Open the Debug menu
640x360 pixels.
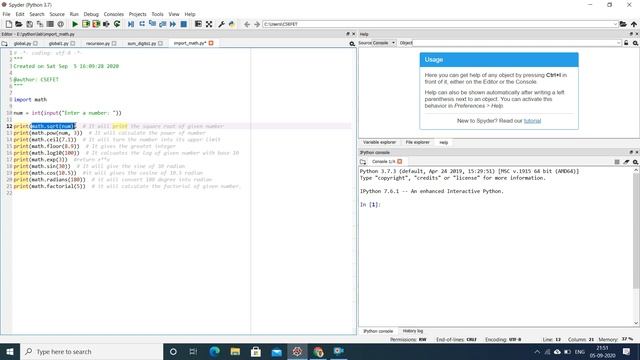pos(91,14)
